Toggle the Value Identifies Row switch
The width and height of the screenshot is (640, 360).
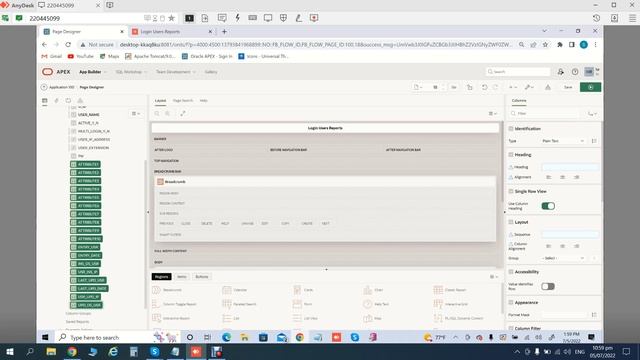tap(548, 287)
